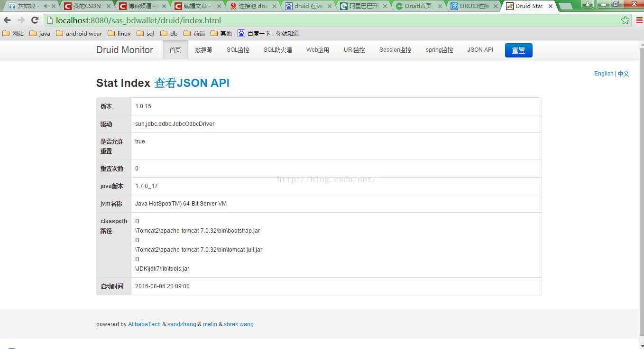Open the Web应用 nav item
644x349 pixels.
point(318,50)
